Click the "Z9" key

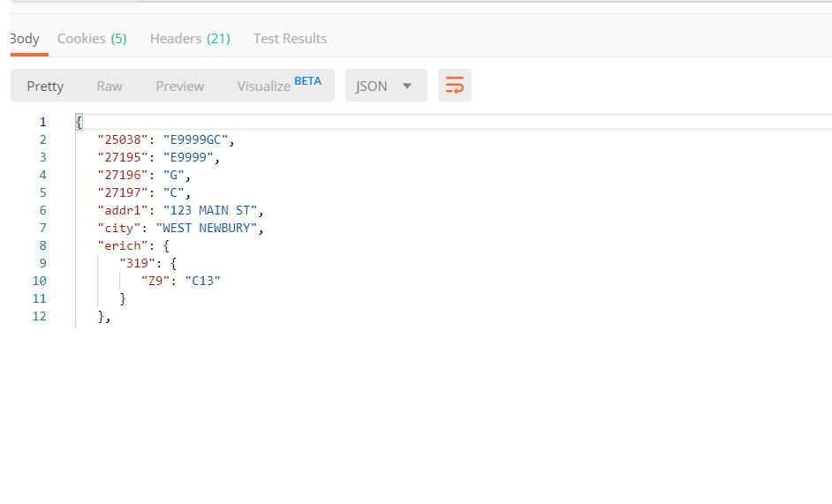point(155,281)
